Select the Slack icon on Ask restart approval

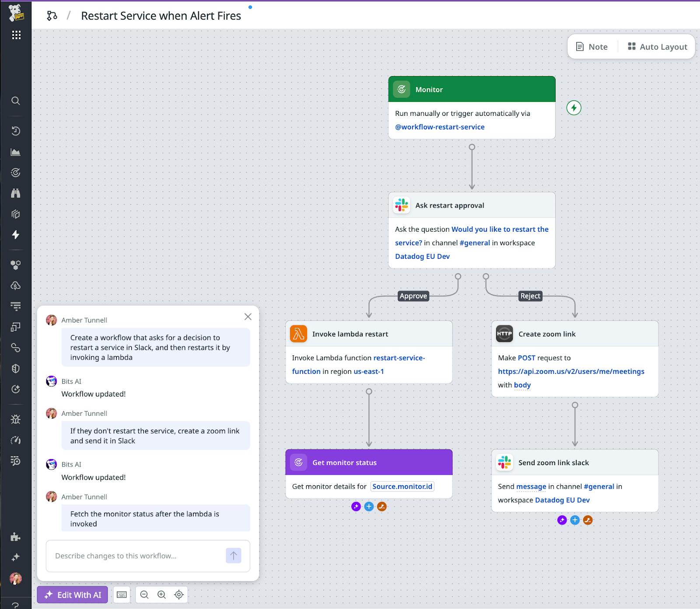[402, 205]
